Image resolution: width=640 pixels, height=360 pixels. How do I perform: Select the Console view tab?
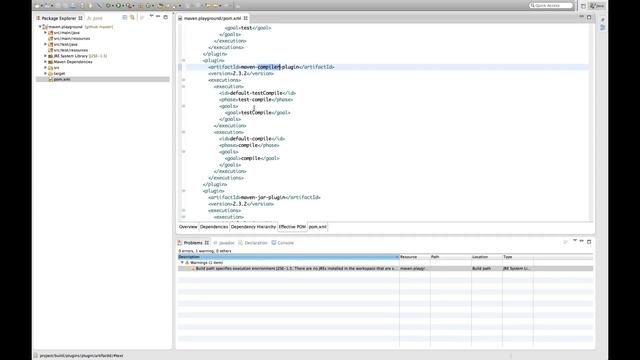coord(283,242)
